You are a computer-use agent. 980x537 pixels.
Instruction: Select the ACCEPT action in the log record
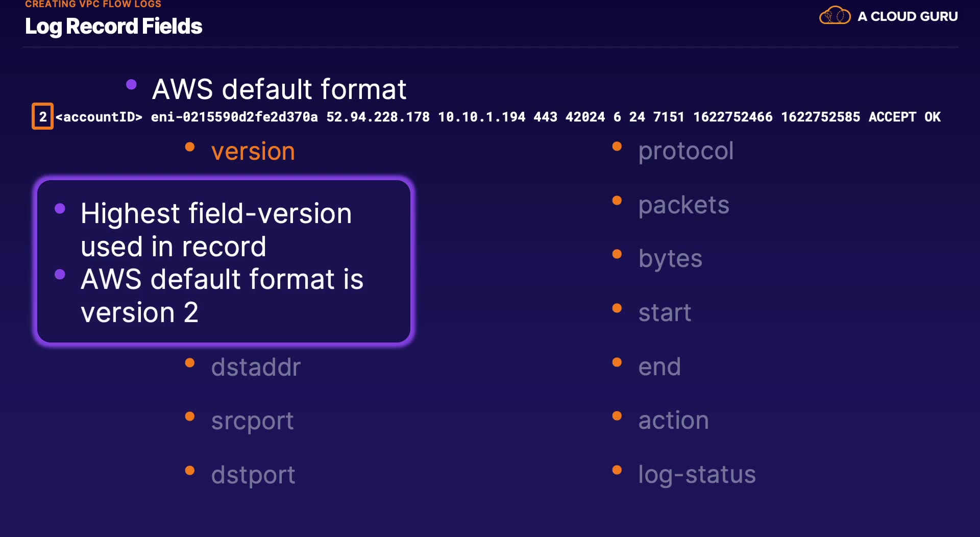pyautogui.click(x=892, y=117)
